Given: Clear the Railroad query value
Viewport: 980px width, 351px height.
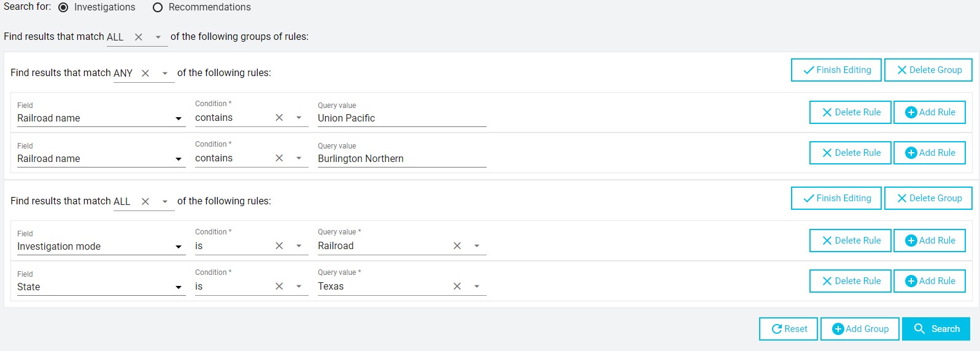Looking at the screenshot, I should click(x=457, y=246).
